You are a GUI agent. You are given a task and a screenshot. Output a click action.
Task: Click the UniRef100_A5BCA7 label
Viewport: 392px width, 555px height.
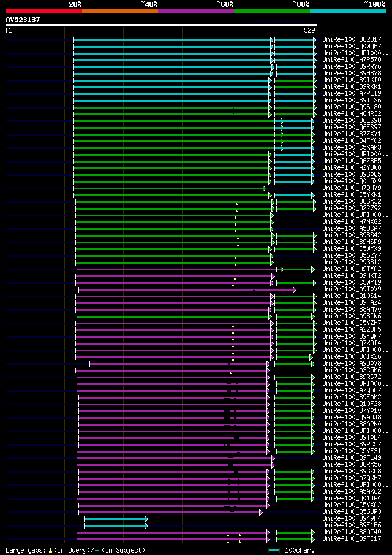click(x=352, y=228)
